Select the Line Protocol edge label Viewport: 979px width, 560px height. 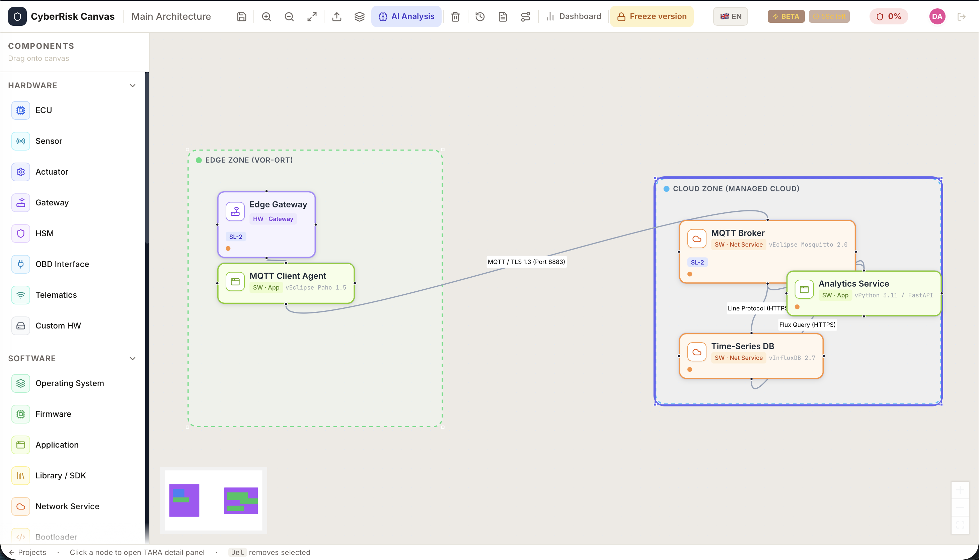click(x=757, y=308)
